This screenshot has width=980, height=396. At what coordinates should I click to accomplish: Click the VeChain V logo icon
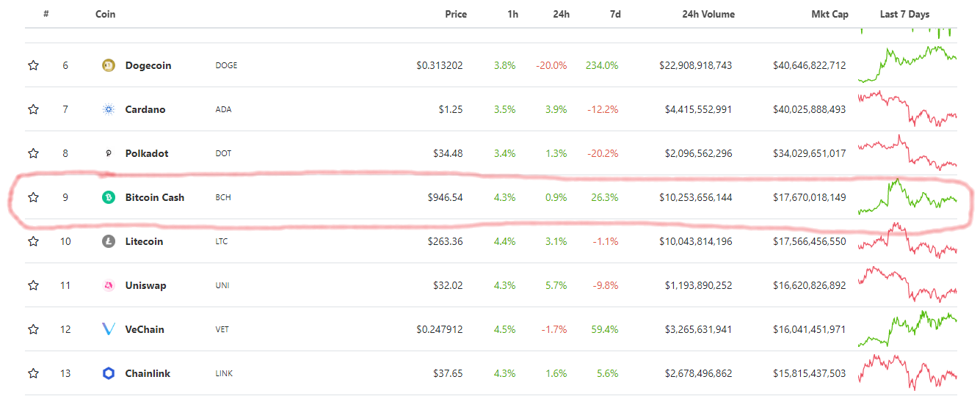[x=109, y=329]
